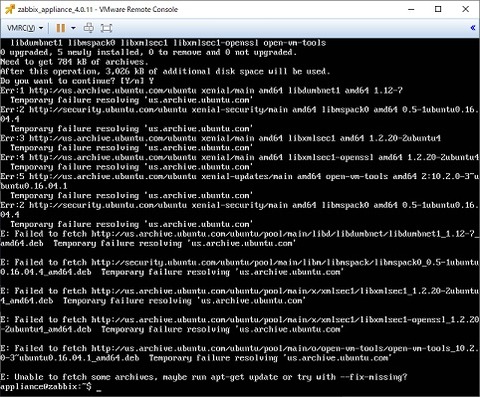Image resolution: width=480 pixels, height=397 pixels.
Task: Click the 'Err:1 http://us.archive.ubuntu.com' line
Action: [x=201, y=90]
